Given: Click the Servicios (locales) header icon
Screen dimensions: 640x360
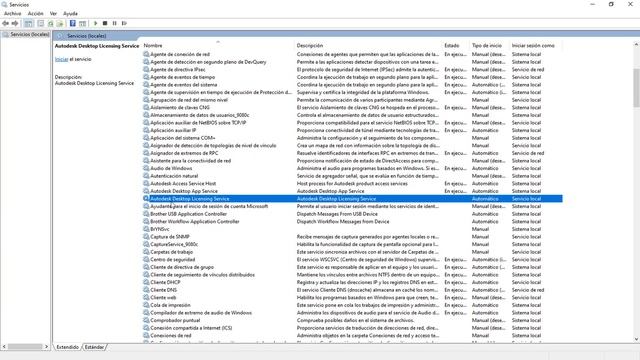Looking at the screenshot, I should pos(60,36).
